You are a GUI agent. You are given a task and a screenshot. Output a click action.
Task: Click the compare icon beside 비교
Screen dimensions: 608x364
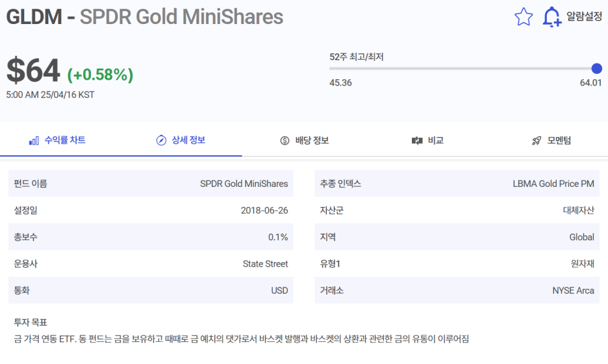click(x=417, y=141)
